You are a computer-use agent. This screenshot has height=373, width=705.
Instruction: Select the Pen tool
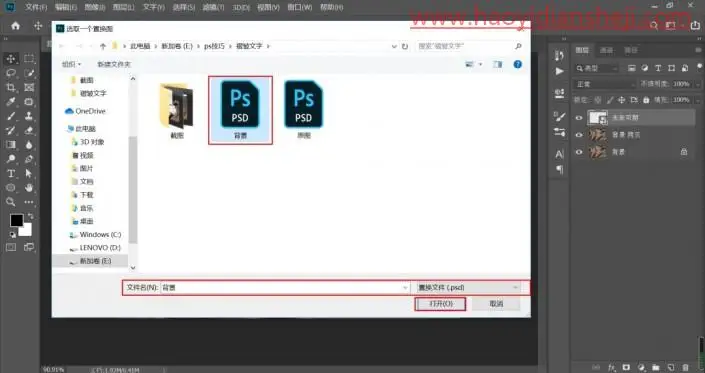(29, 159)
